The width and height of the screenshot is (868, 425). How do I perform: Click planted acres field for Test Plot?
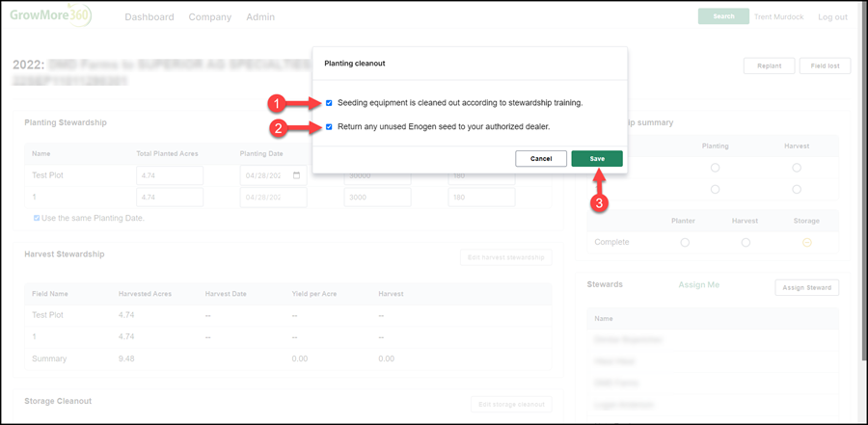170,175
